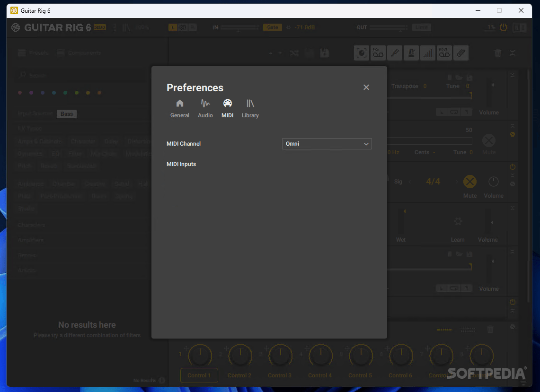Show the Metronome tool
540x392 pixels.
pyautogui.click(x=411, y=53)
